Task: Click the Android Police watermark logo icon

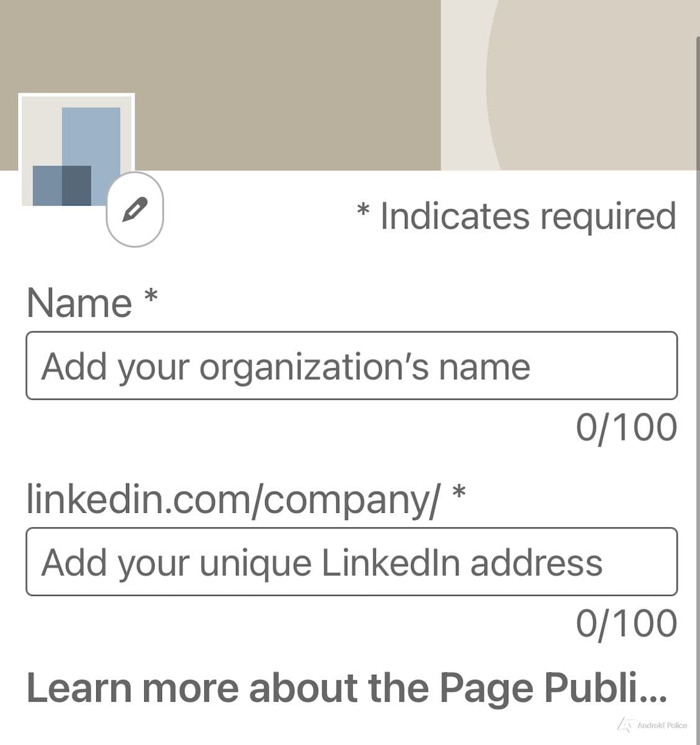Action: point(624,724)
